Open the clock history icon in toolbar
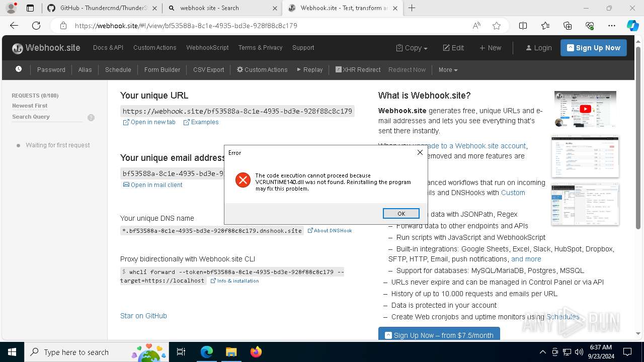The image size is (644, 362). (19, 69)
